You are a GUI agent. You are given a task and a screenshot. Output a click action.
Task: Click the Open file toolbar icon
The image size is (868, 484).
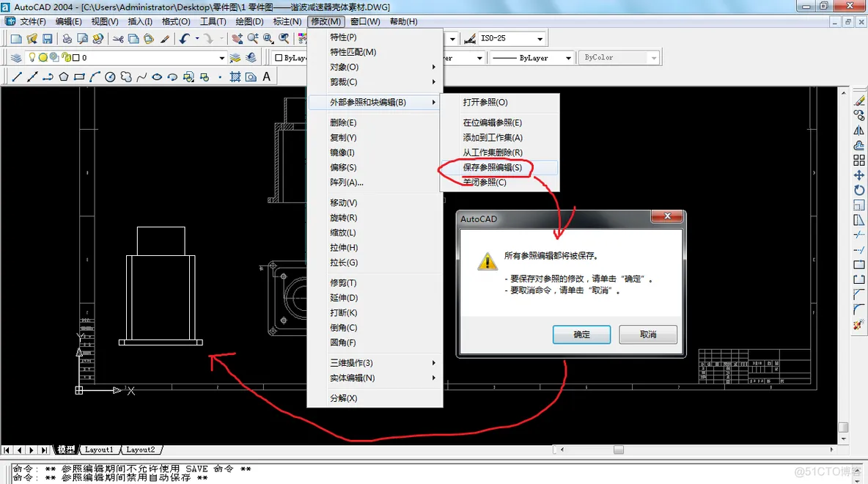click(x=32, y=39)
